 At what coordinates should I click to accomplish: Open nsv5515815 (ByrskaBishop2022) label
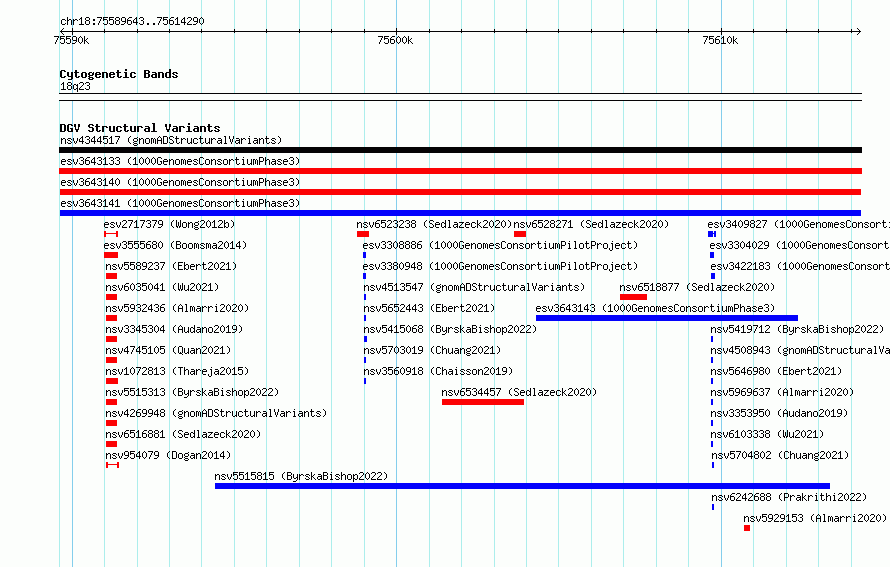301,476
